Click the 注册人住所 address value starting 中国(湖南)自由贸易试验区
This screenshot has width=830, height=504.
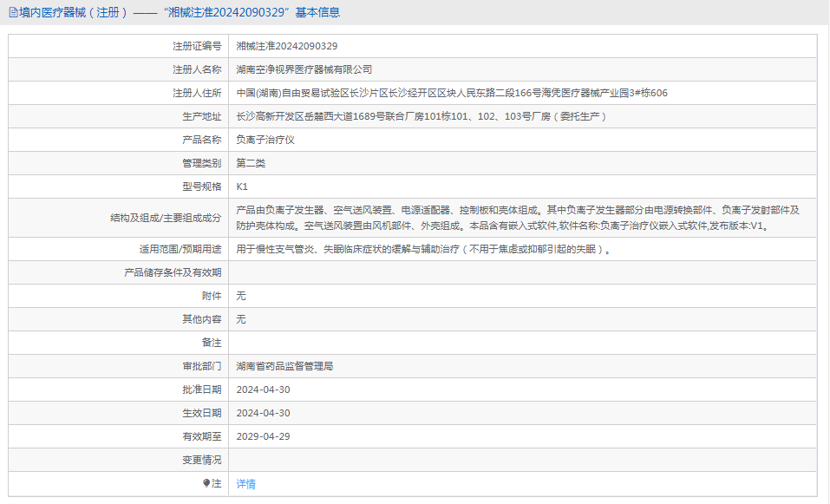point(452,93)
